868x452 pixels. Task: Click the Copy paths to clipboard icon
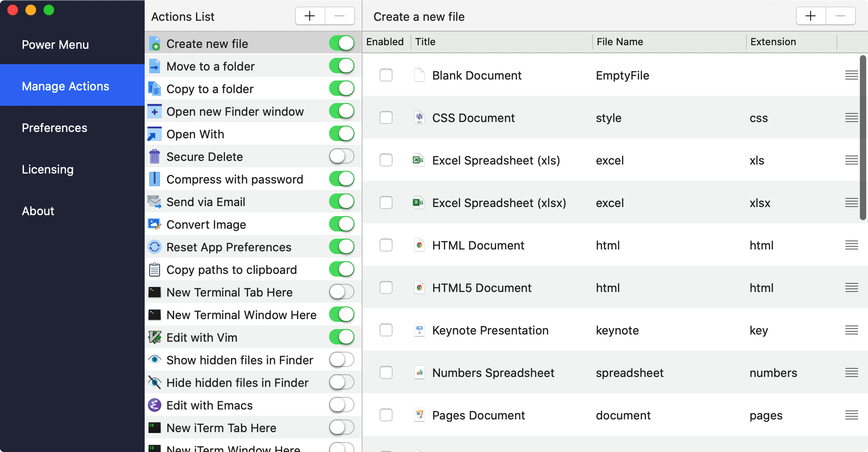coord(155,269)
